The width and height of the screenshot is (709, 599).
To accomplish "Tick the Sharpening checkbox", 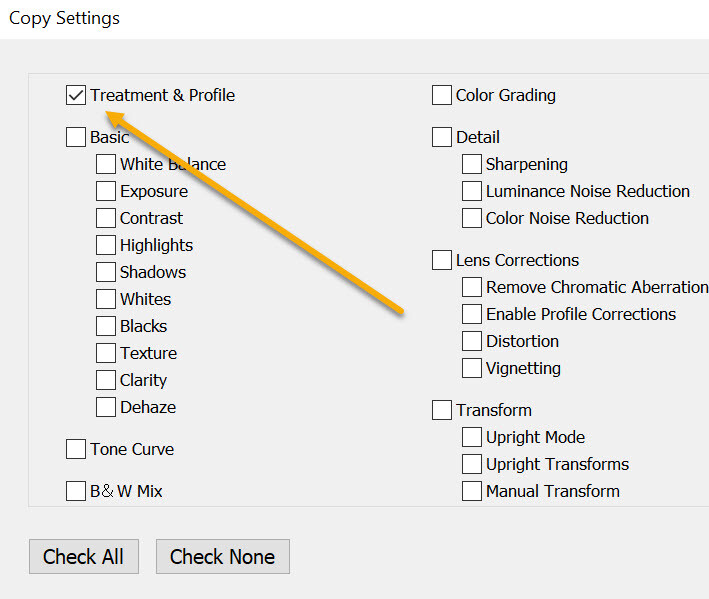I will pyautogui.click(x=472, y=164).
